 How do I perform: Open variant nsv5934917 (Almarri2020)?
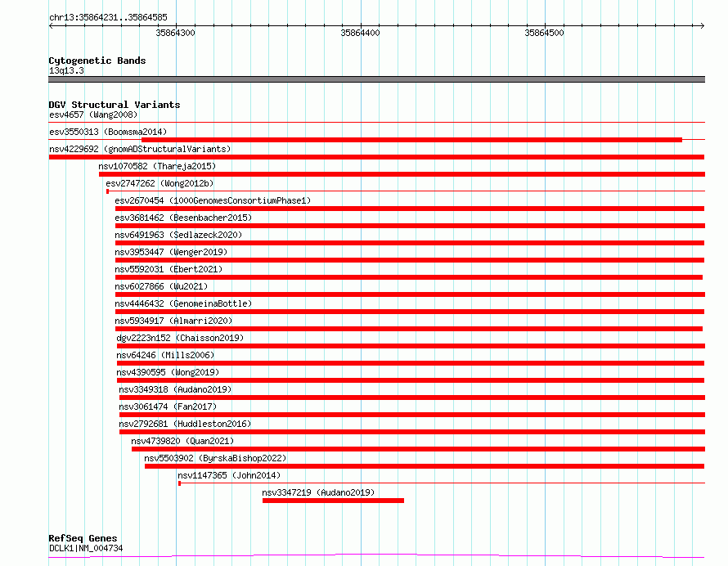(x=173, y=321)
